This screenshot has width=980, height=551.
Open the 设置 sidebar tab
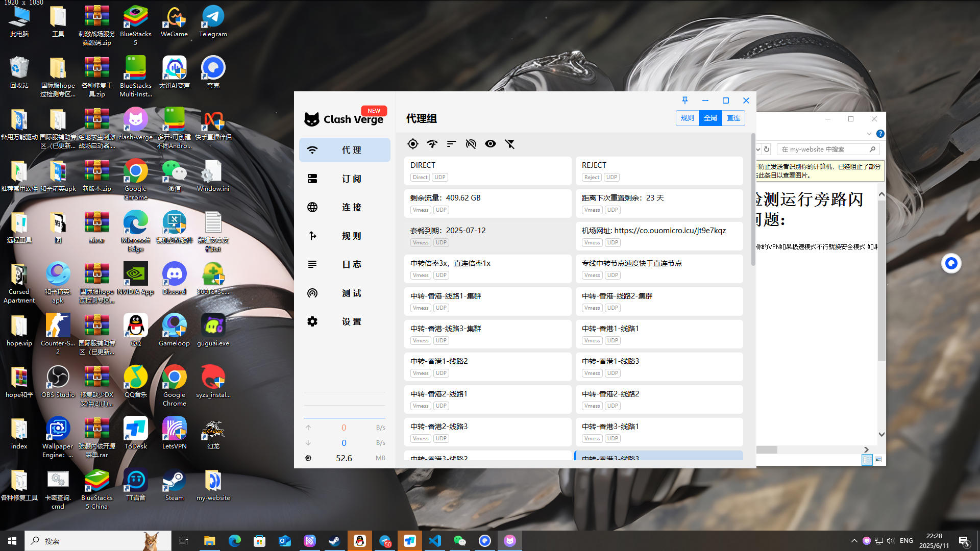345,321
